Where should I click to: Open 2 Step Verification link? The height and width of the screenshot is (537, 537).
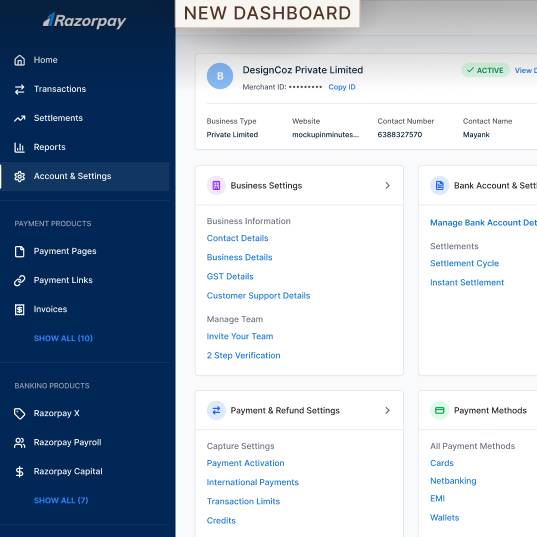(243, 356)
